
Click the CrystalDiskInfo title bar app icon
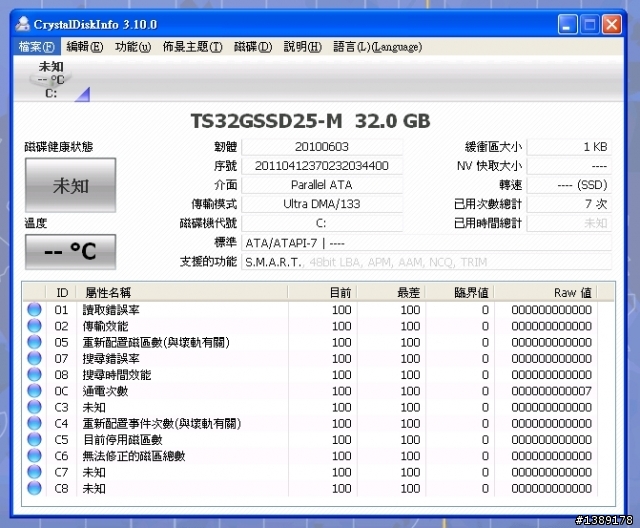[23, 24]
